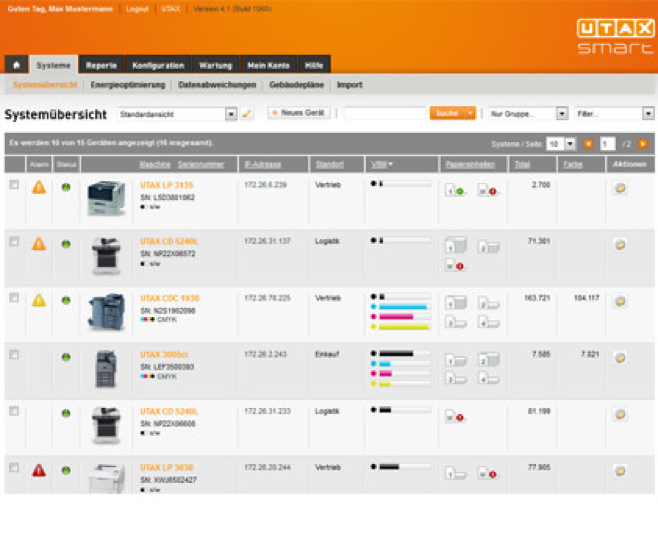Check the checkbox for IP 172.26.31.233
Screen dimensions: 658x550
point(14,411)
